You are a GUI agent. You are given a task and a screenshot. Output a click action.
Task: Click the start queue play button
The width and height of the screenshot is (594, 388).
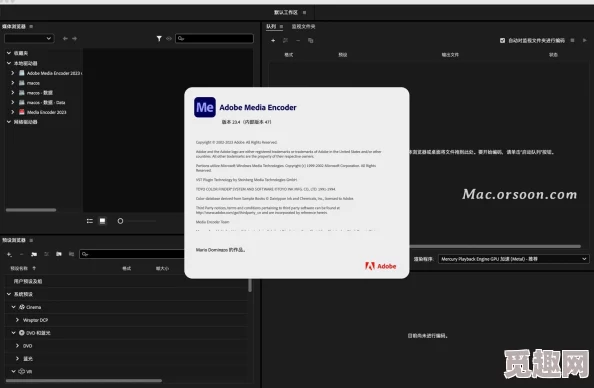(585, 40)
